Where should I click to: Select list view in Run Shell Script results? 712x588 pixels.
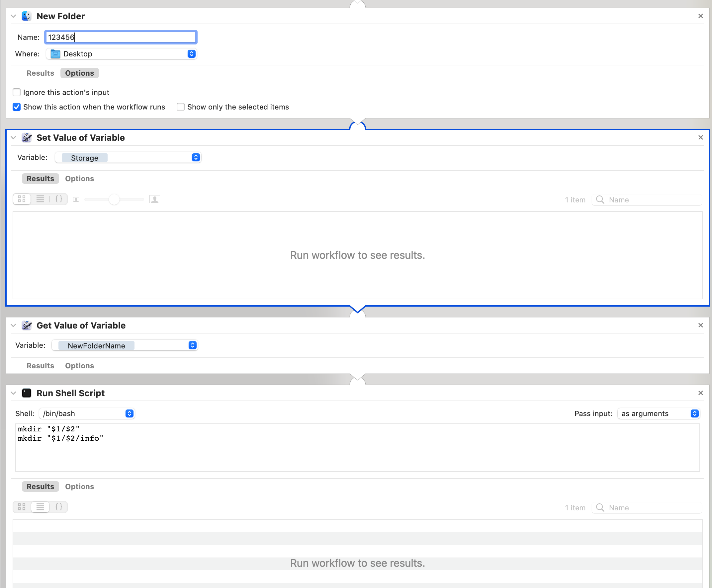click(40, 507)
